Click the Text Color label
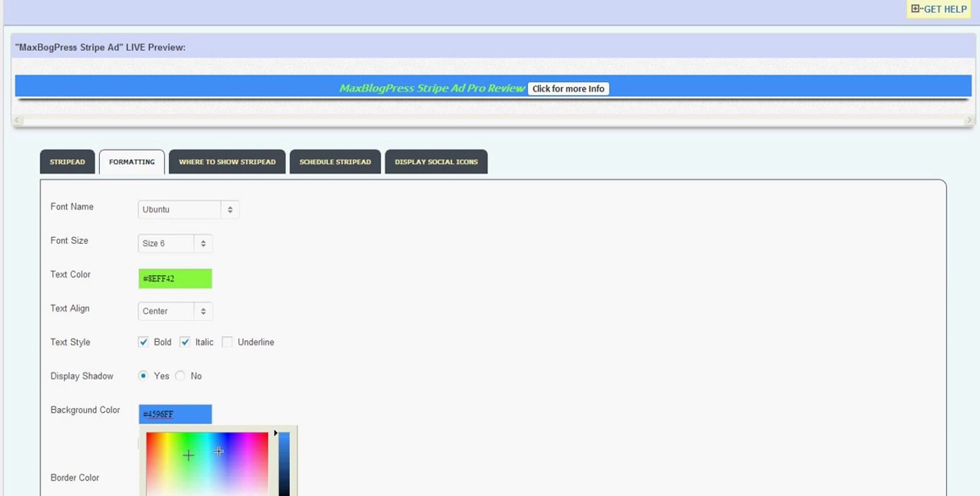 coord(70,274)
